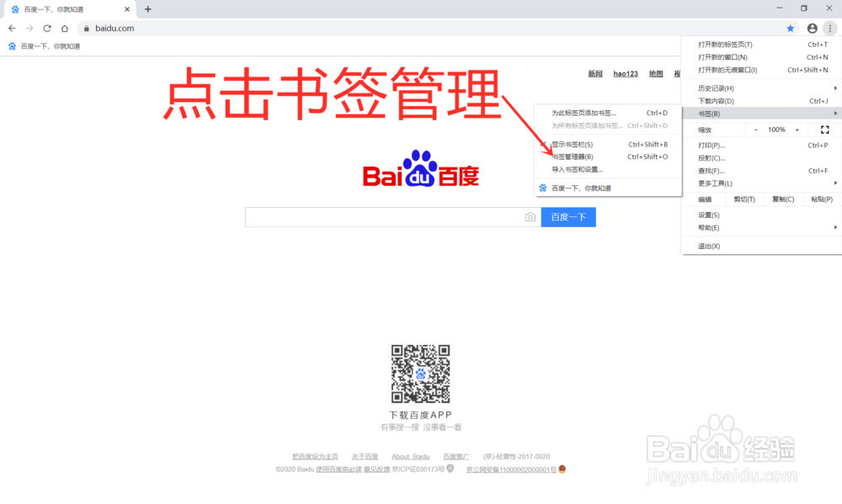Minimize the browser window
842x504 pixels.
779,8
